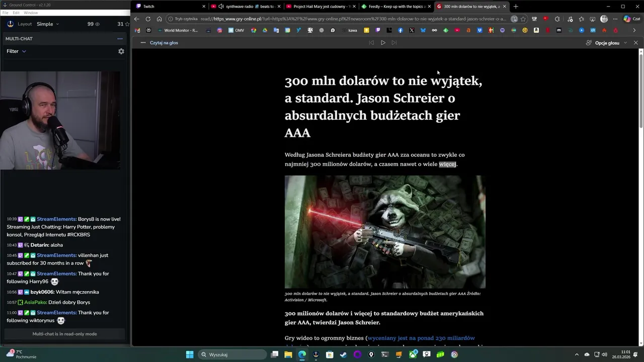Viewport: 644px width, 362px height.
Task: Open Window menu in Ground Control
Action: coord(31,13)
